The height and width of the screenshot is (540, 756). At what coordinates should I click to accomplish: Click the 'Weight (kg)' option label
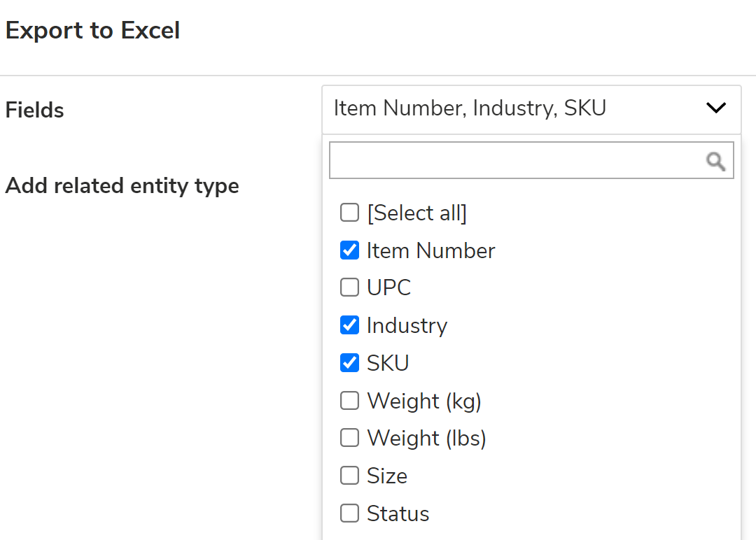424,402
